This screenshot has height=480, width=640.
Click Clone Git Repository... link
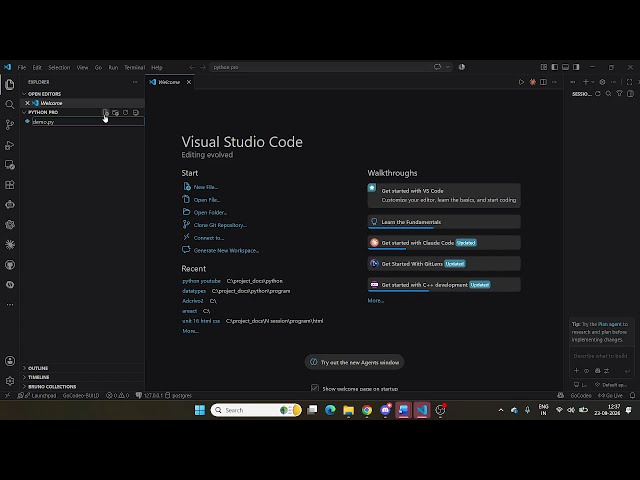(x=220, y=225)
